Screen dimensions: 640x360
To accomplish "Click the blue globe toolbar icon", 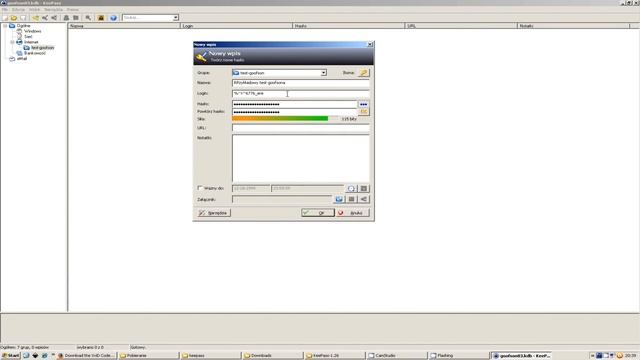I will pyautogui.click(x=113, y=18).
